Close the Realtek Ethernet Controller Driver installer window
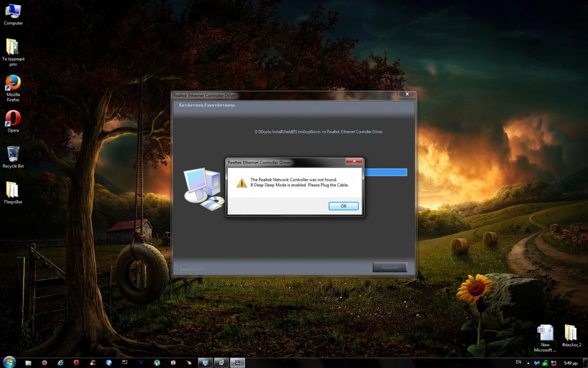 (407, 94)
